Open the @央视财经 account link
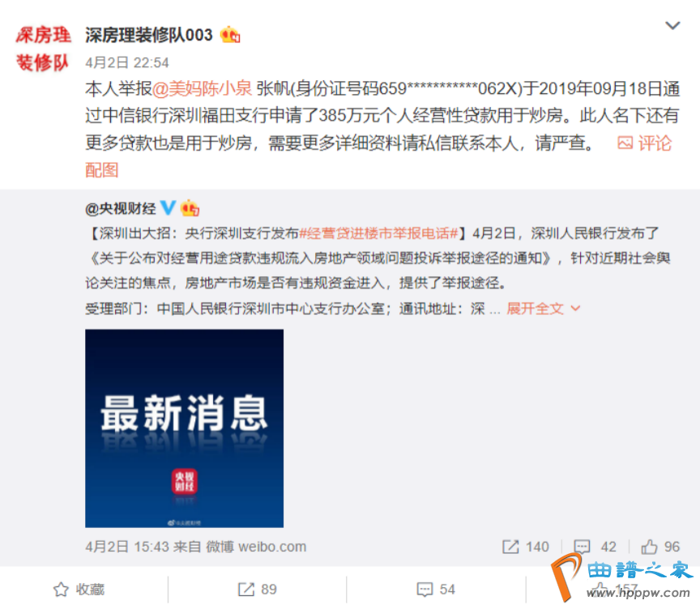Viewport: 700px width, 609px height. [x=121, y=208]
